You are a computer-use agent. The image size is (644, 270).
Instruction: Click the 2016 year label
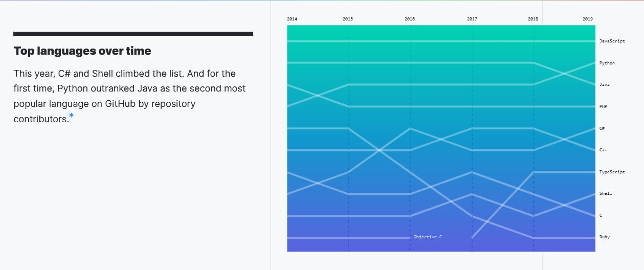click(x=410, y=19)
